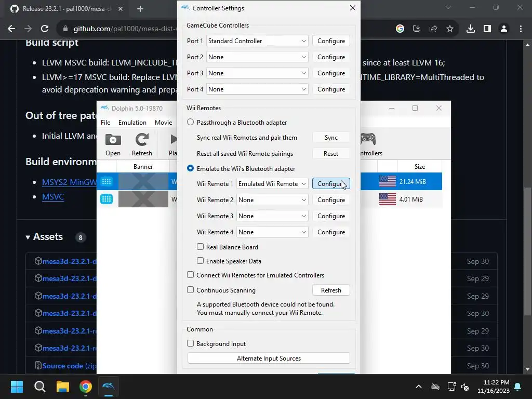
Task: Open Port 4 controller dropdown
Action: point(257,89)
